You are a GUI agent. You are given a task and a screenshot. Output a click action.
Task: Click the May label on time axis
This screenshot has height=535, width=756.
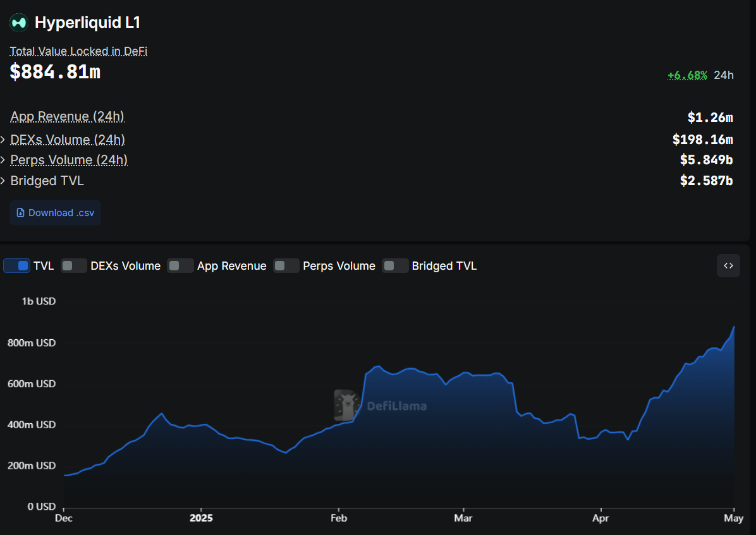pos(734,518)
